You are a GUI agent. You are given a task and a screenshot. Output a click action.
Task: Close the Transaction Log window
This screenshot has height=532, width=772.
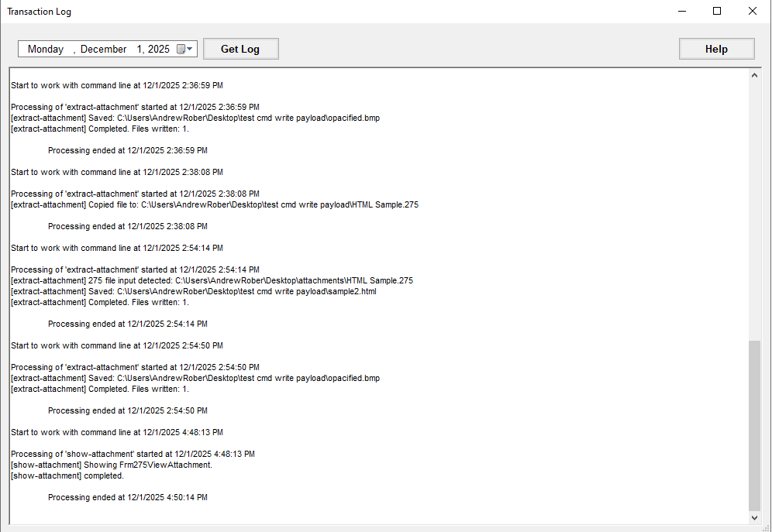tap(753, 12)
